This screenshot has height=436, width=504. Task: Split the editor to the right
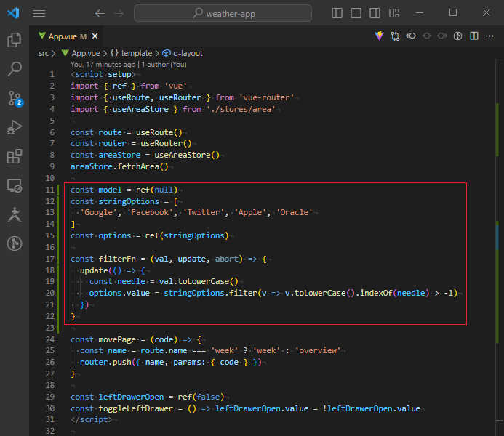(474, 36)
